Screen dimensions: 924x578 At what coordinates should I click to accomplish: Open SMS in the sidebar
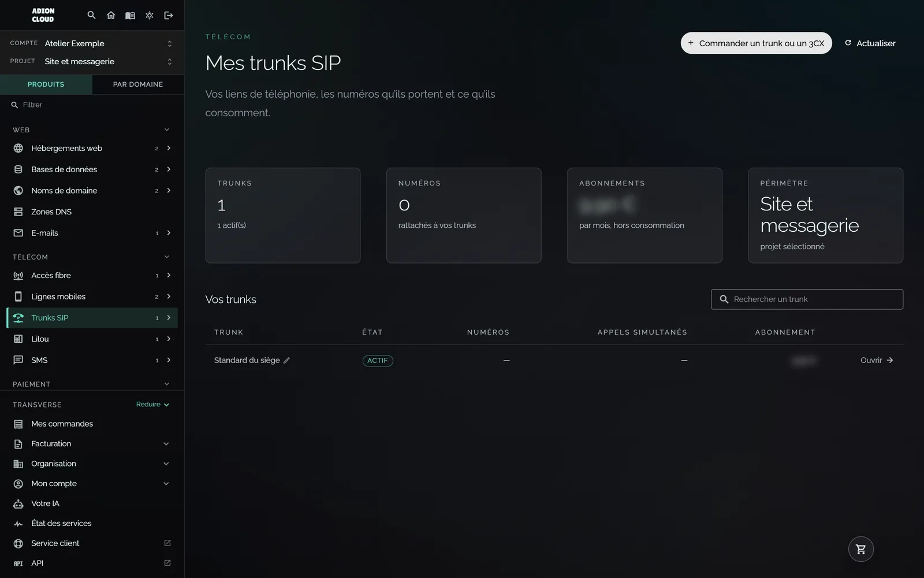pyautogui.click(x=92, y=360)
